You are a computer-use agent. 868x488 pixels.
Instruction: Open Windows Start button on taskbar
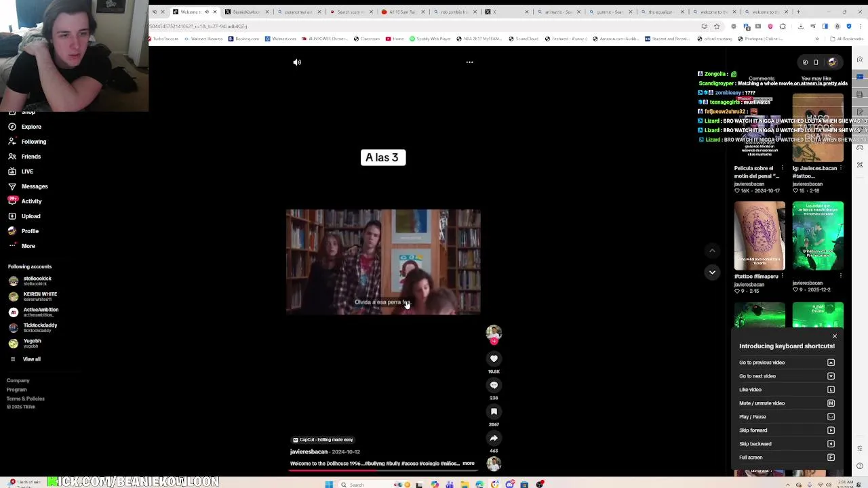[329, 485]
